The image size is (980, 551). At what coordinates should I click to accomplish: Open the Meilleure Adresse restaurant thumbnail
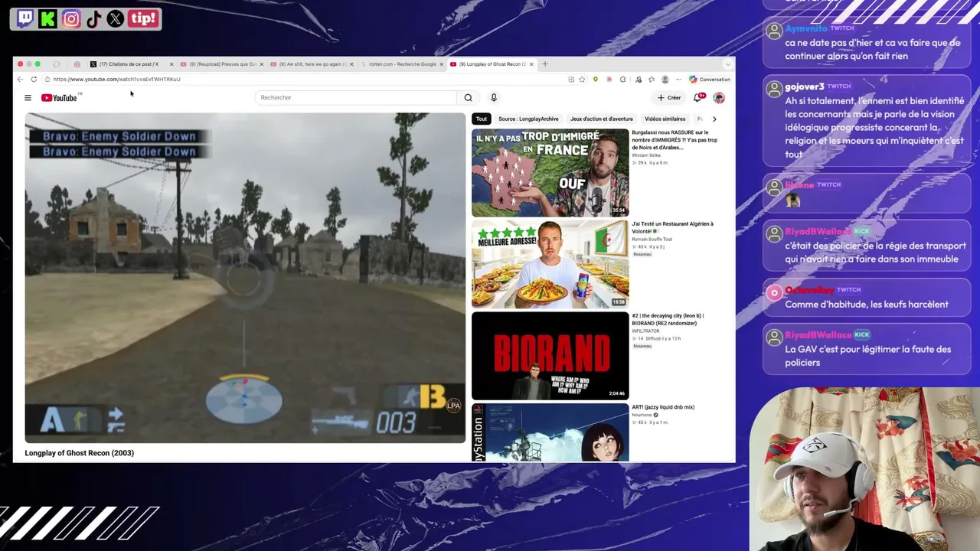click(550, 265)
